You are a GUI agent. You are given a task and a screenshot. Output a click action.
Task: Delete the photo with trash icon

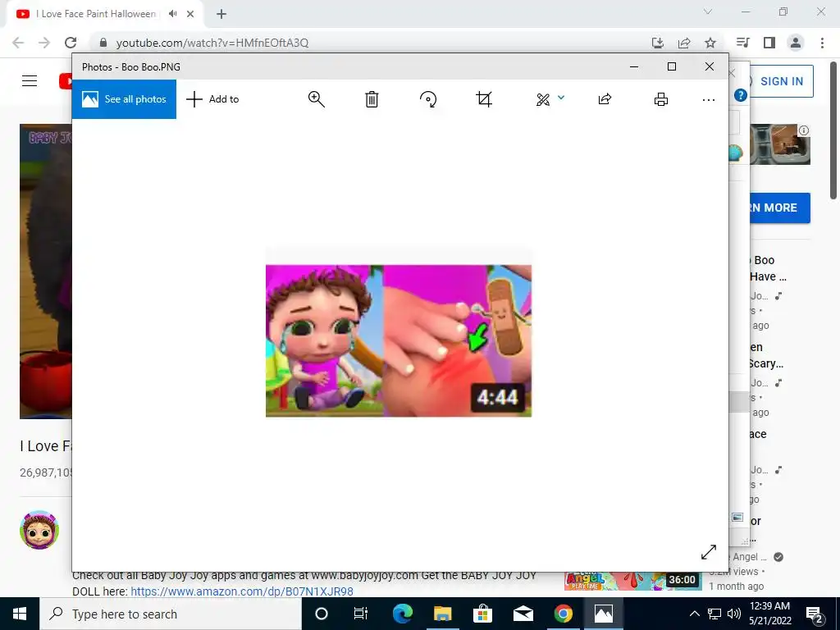click(372, 99)
